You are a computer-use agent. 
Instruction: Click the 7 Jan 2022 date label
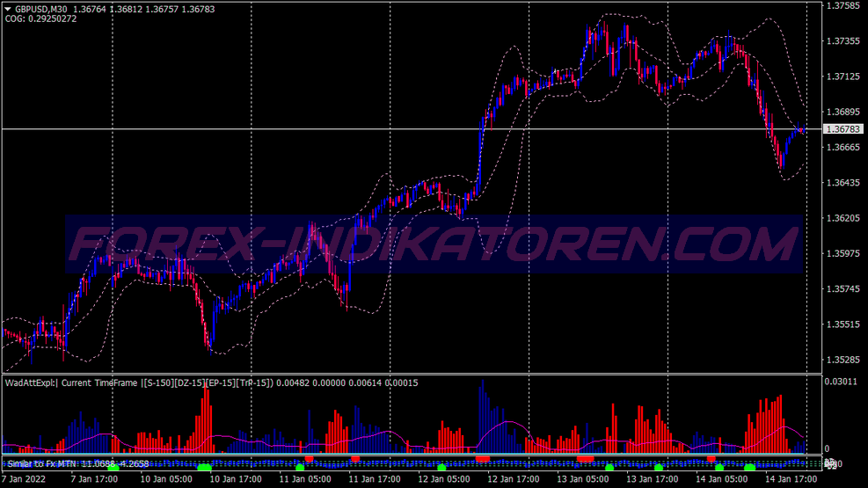[x=24, y=479]
